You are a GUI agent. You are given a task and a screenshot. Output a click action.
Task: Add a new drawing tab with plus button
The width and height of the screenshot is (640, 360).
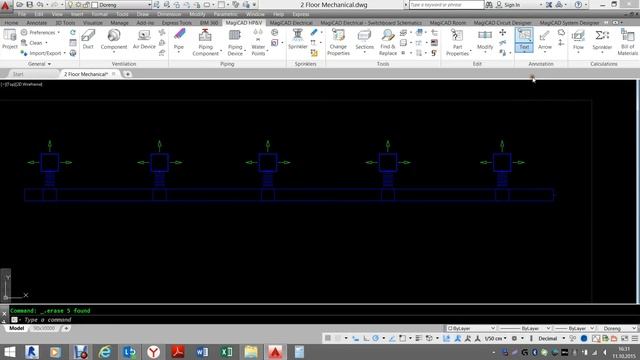[127, 74]
